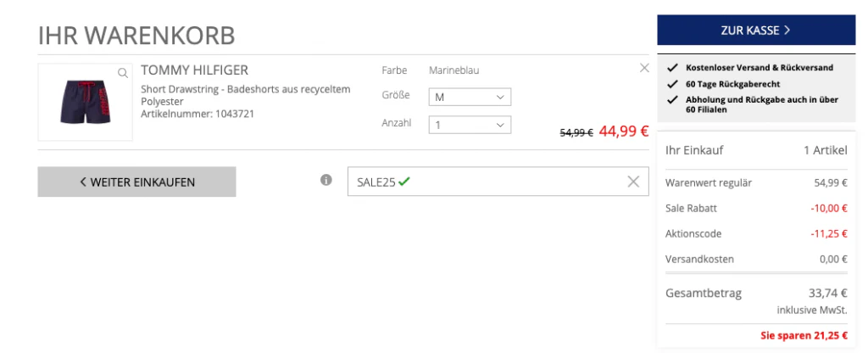Click the magnifier icon on product image
This screenshot has width=868, height=353.
123,73
